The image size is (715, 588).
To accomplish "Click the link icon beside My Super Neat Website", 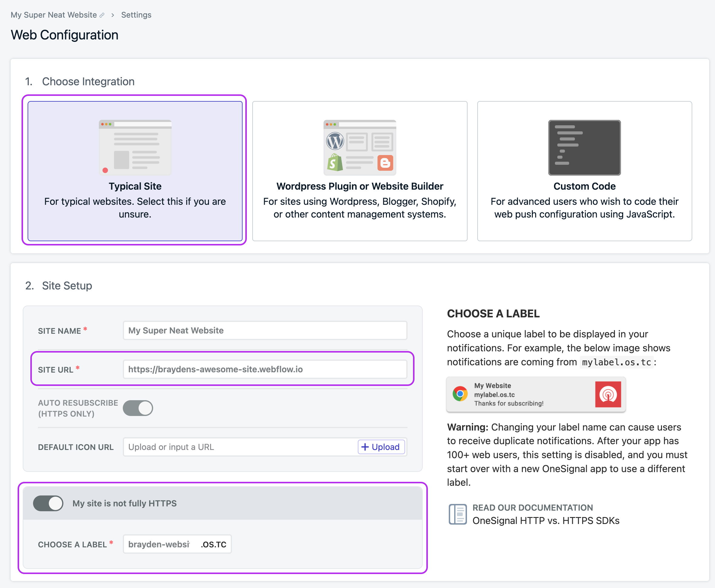I will tap(102, 15).
